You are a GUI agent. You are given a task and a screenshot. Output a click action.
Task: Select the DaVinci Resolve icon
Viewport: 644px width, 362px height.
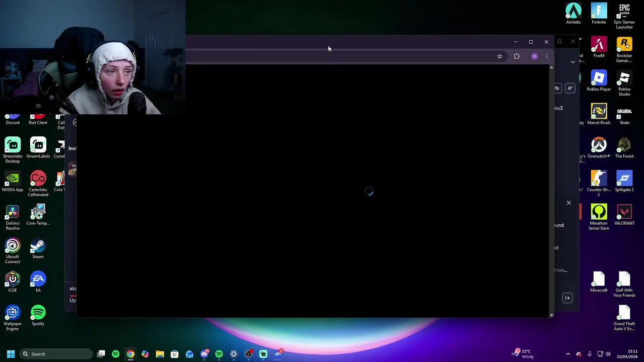[x=13, y=217]
